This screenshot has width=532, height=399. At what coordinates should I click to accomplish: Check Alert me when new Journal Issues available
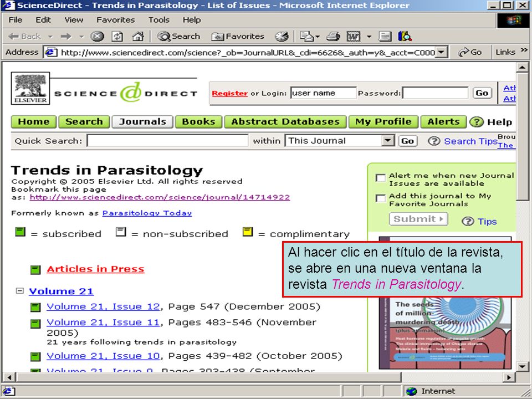click(381, 178)
